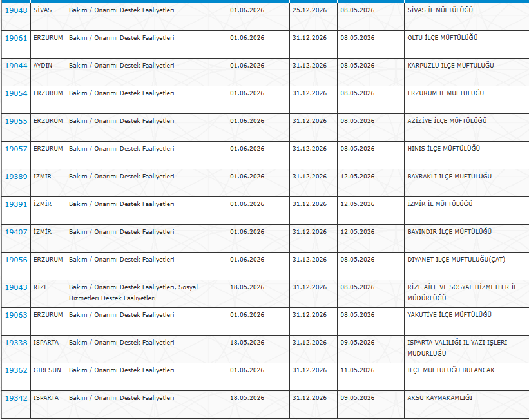Click ERZURUM İL MÜFTÜLÜĞÜ text

pos(445,93)
